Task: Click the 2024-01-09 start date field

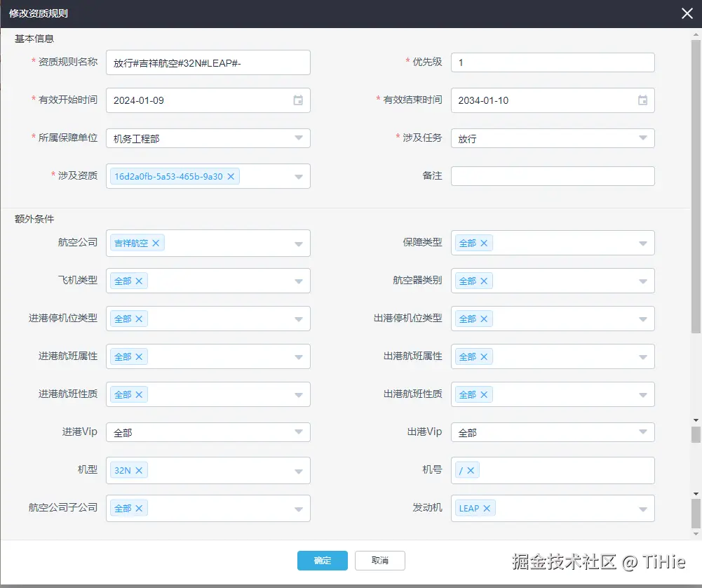Action: tap(208, 100)
